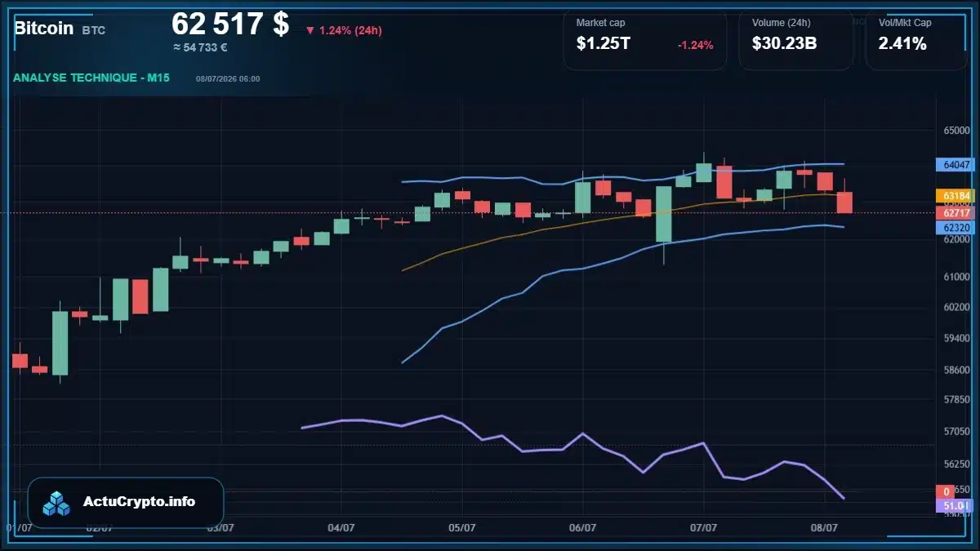Click the Bitcoin title
Image resolution: width=980 pixels, height=551 pixels.
pos(44,29)
